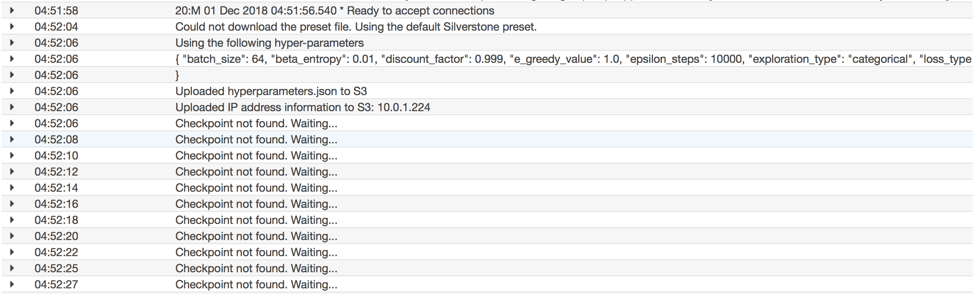
Task: Click the 04:52:27 log row
Action: (x=256, y=285)
